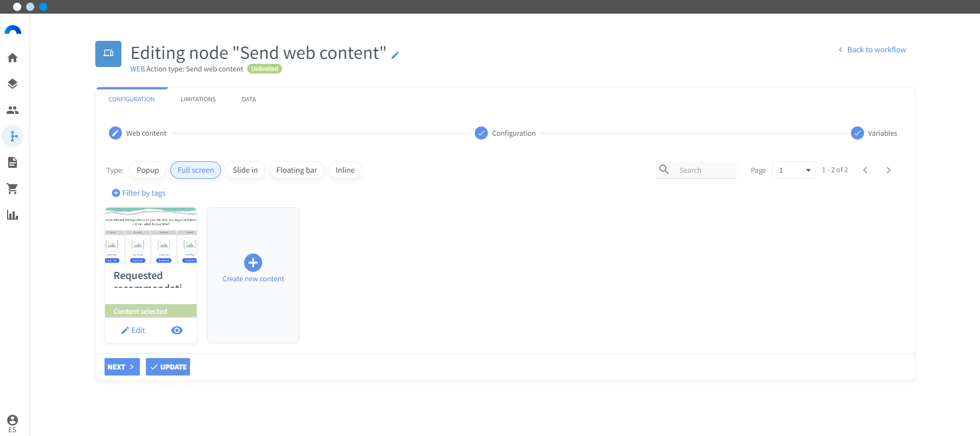Open the shopping cart icon in sidebar
This screenshot has height=436, width=980.
click(x=13, y=189)
